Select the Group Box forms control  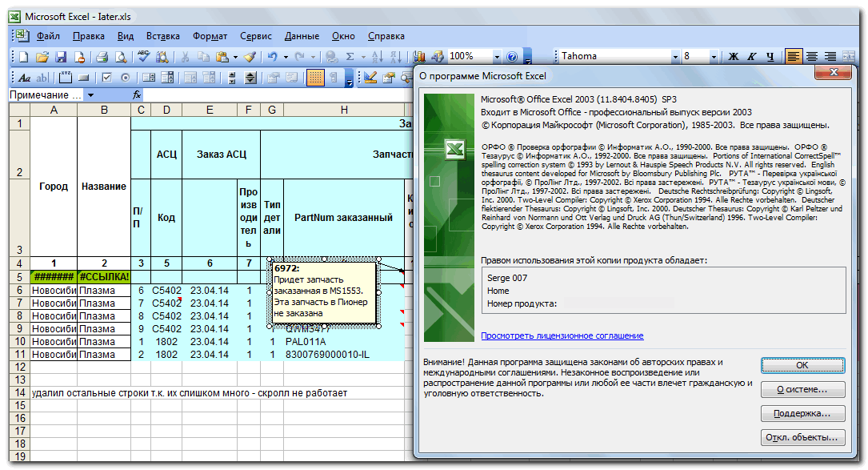tap(66, 78)
